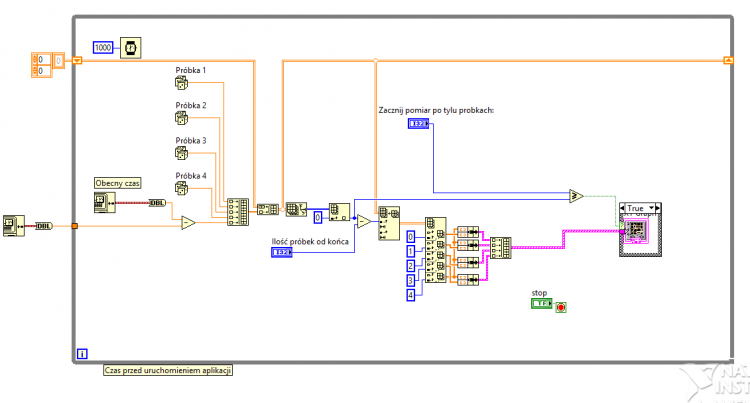750x403 pixels.
Task: Go to previous case with left arrow
Action: click(x=622, y=208)
